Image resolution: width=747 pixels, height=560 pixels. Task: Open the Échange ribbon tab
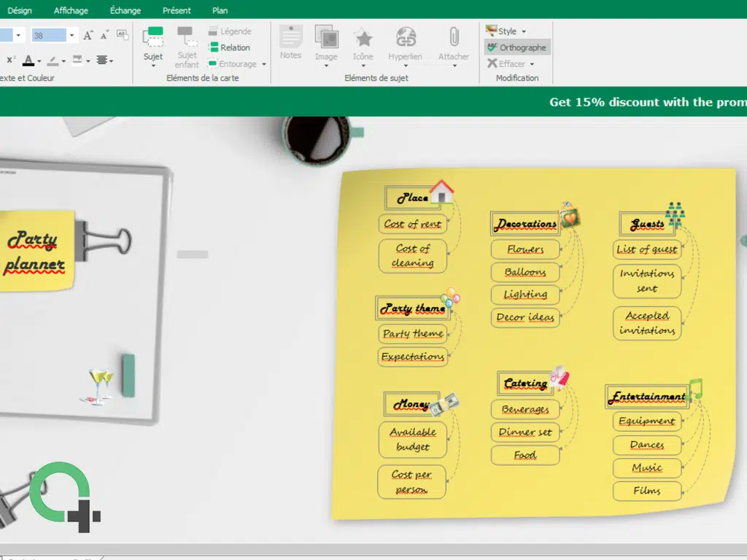pyautogui.click(x=125, y=11)
